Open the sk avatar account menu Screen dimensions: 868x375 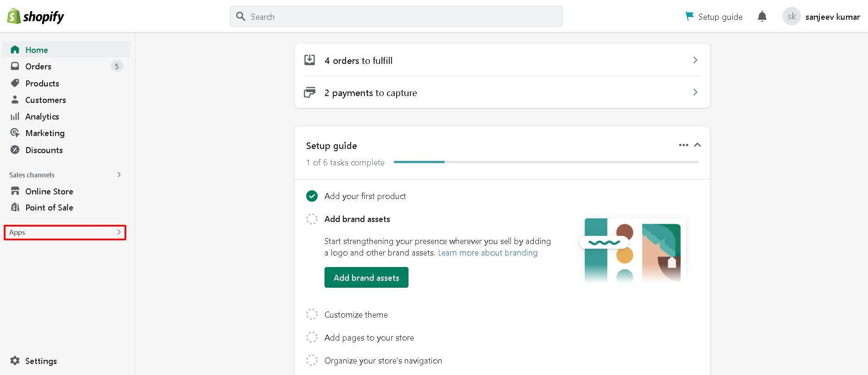coord(791,17)
